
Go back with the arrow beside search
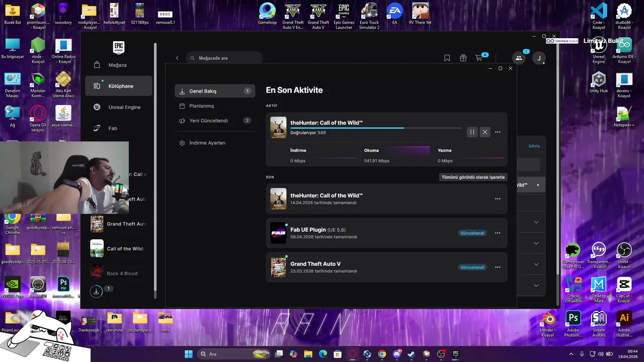pos(177,58)
